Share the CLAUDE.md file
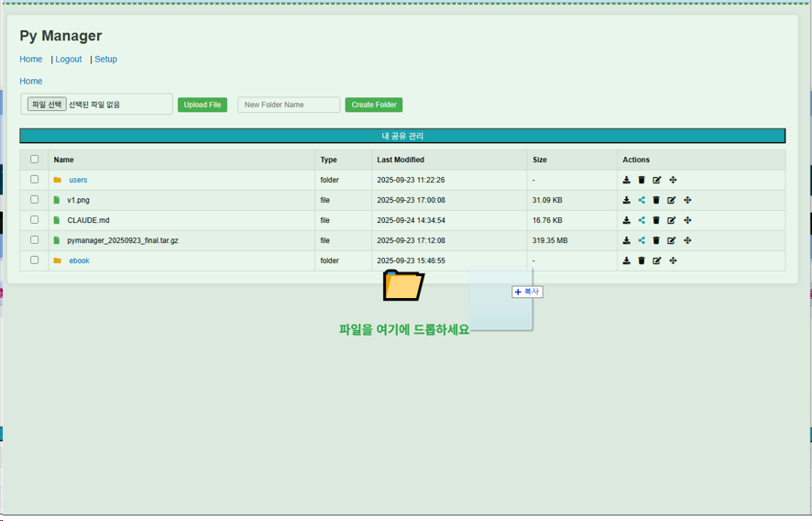Screen dimensions: 812x521 [642, 220]
